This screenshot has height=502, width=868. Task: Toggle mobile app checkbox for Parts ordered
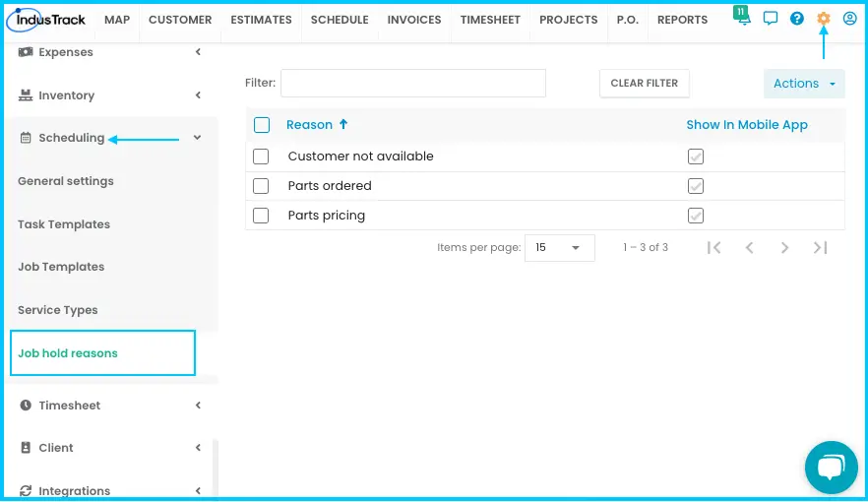[696, 186]
